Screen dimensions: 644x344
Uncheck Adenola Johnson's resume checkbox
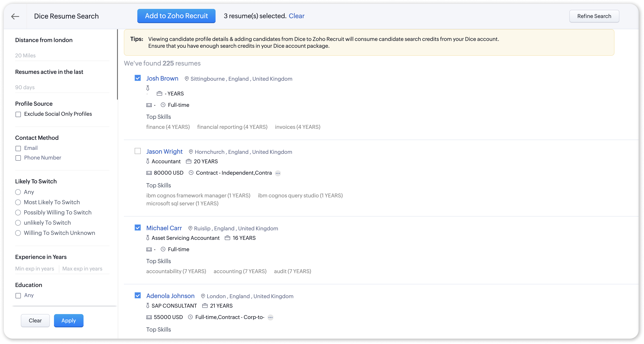click(x=138, y=295)
